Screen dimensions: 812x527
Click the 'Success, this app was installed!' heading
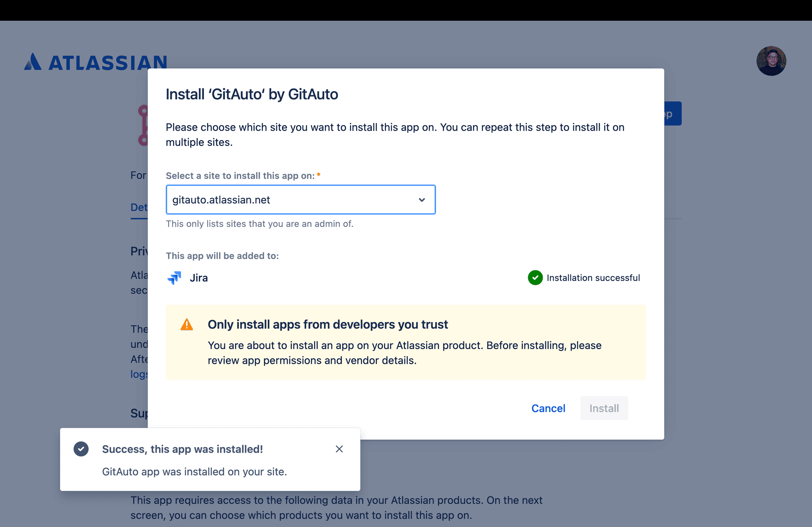(182, 449)
